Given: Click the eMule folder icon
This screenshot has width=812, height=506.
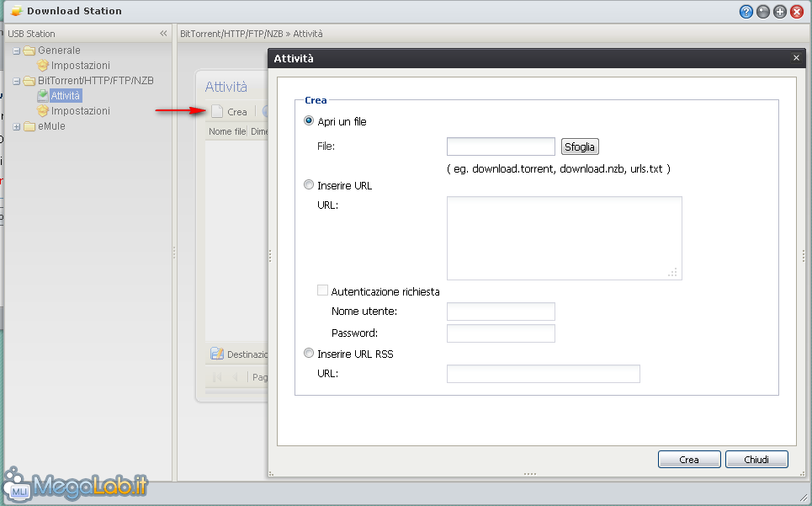Looking at the screenshot, I should [29, 126].
